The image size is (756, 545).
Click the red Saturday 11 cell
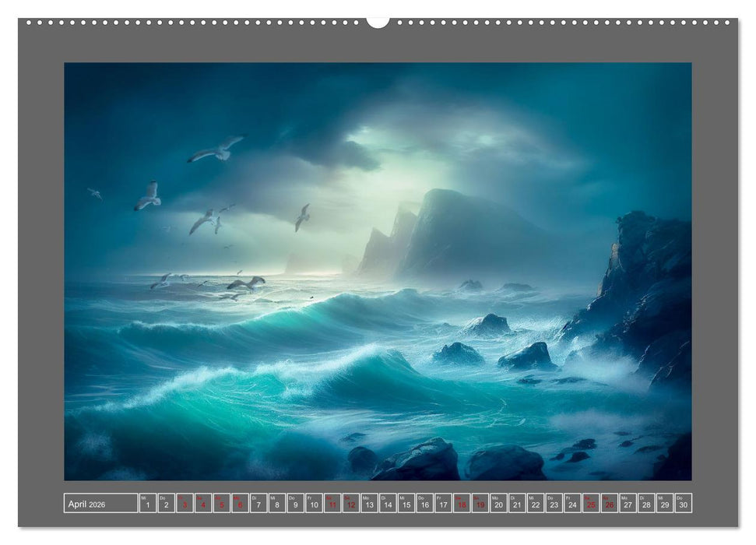coord(332,504)
